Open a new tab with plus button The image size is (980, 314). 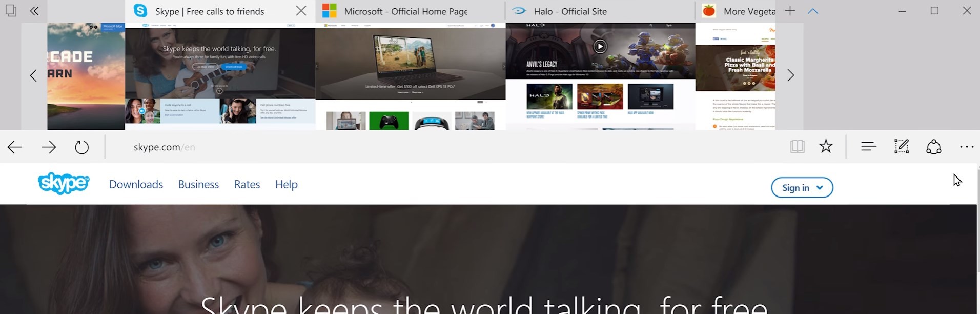point(790,11)
